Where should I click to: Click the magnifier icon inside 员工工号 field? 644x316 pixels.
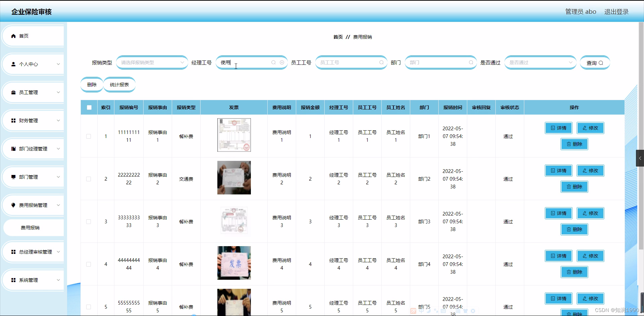(x=382, y=62)
